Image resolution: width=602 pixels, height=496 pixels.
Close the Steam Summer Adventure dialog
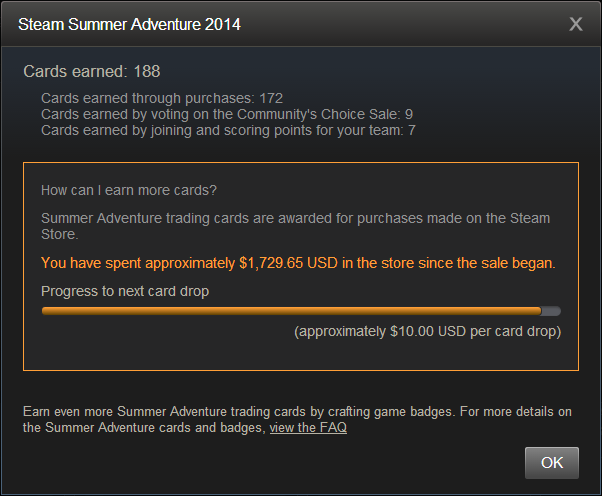click(576, 24)
